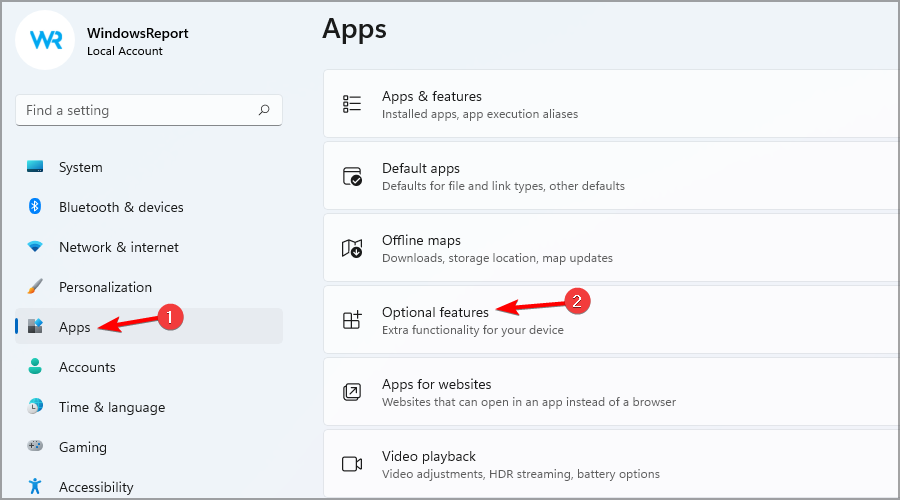Click the Time & language globe icon
Viewport: 900px width, 500px height.
[35, 407]
